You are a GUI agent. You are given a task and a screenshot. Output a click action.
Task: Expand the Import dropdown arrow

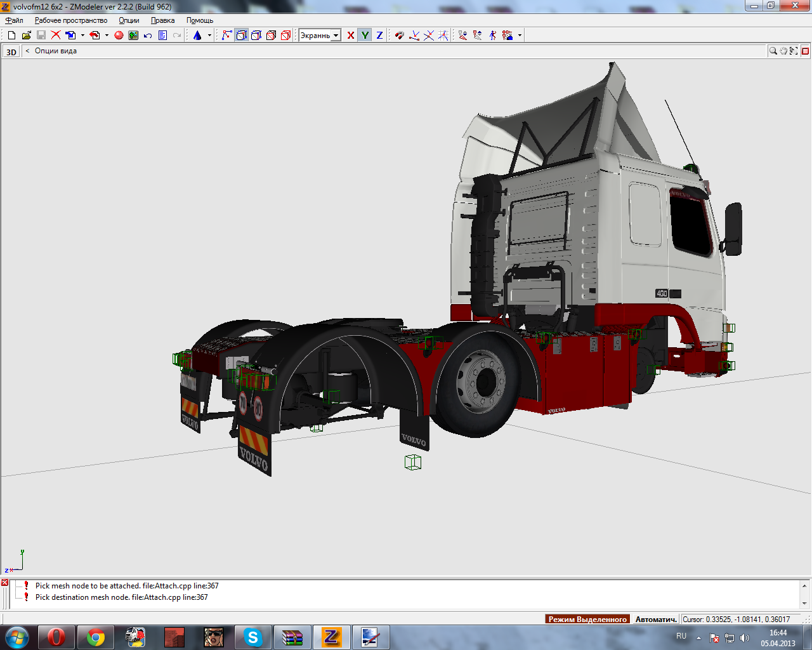(82, 36)
